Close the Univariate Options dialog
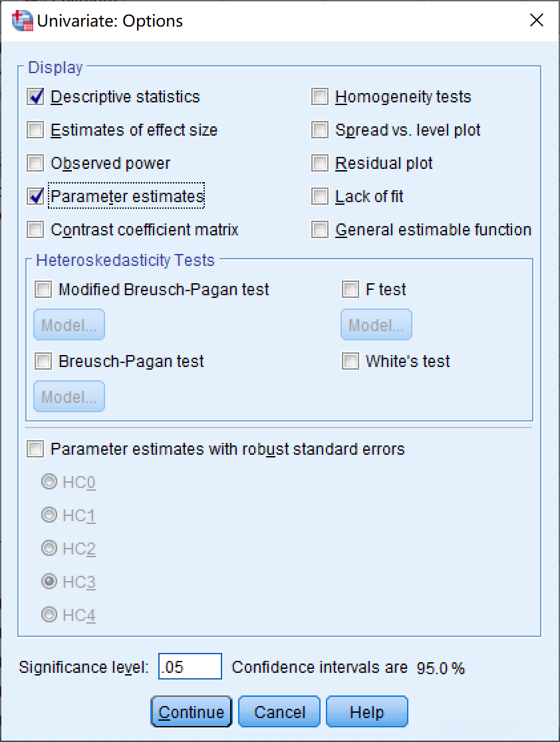 coord(536,21)
